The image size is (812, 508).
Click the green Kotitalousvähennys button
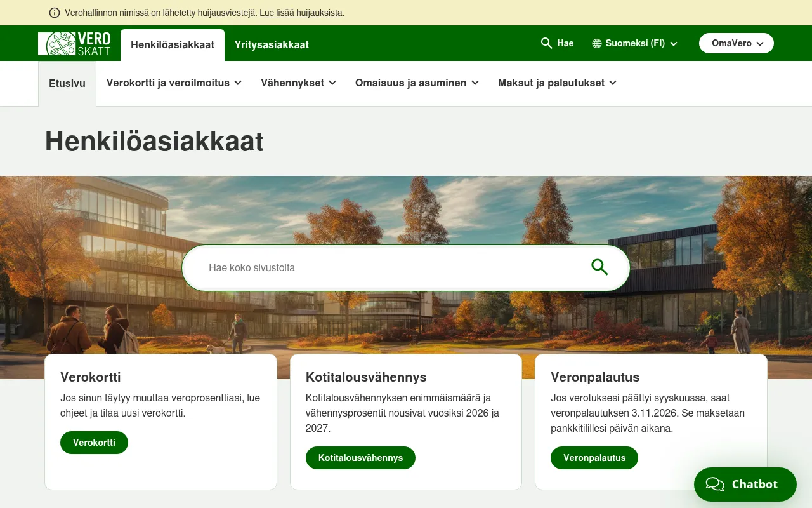[360, 458]
